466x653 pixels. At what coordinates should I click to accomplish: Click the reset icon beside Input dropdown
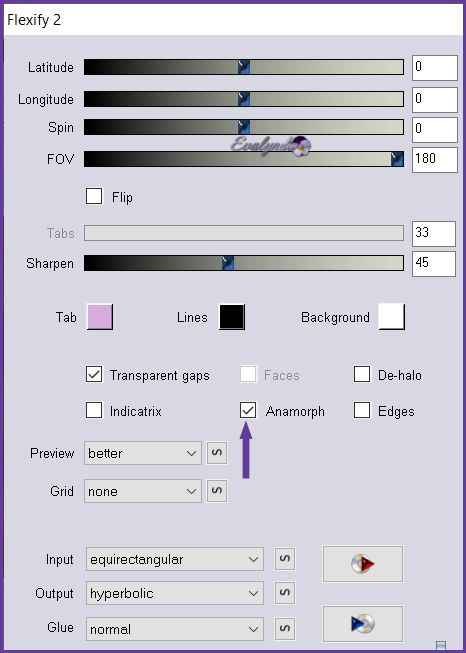pyautogui.click(x=285, y=559)
